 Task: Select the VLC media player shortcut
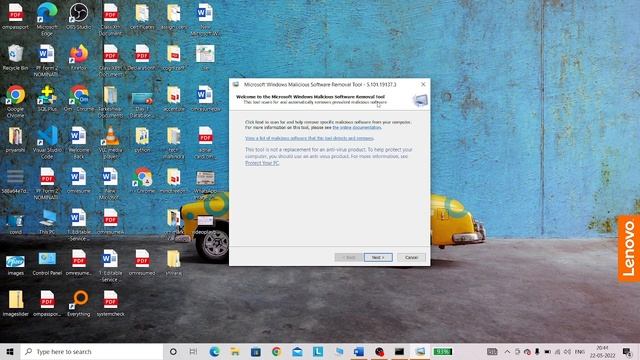pos(110,142)
